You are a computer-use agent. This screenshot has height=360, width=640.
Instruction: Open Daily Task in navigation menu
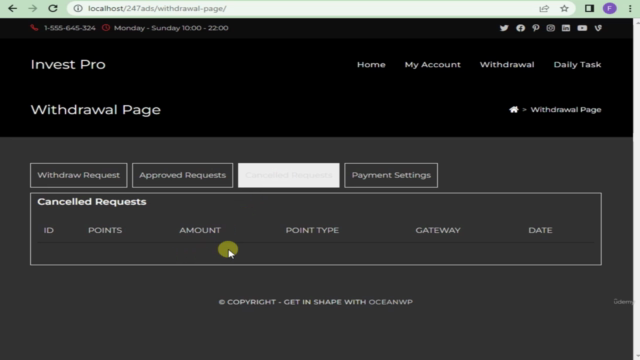coord(577,64)
